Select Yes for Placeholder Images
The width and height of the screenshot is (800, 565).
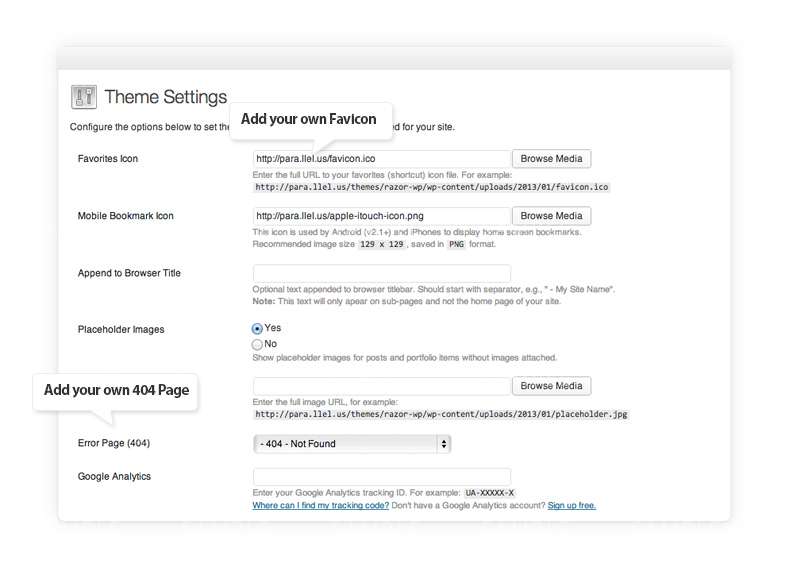(x=258, y=328)
